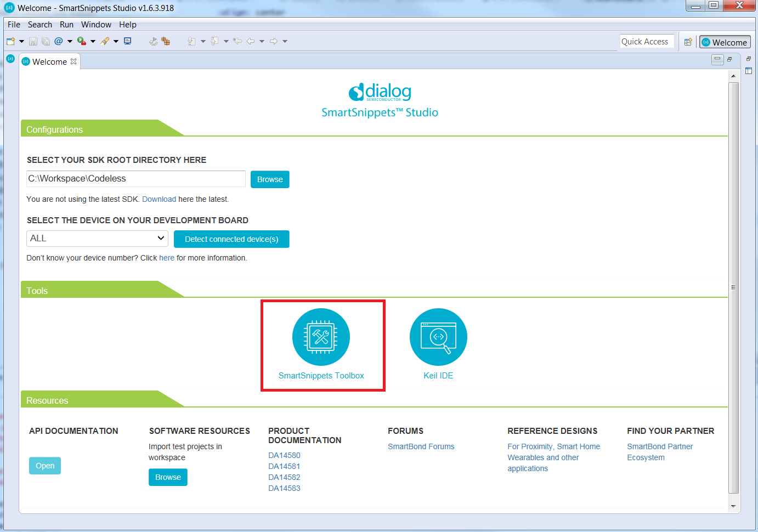The image size is (758, 532).
Task: Open the File menu
Action: [14, 25]
